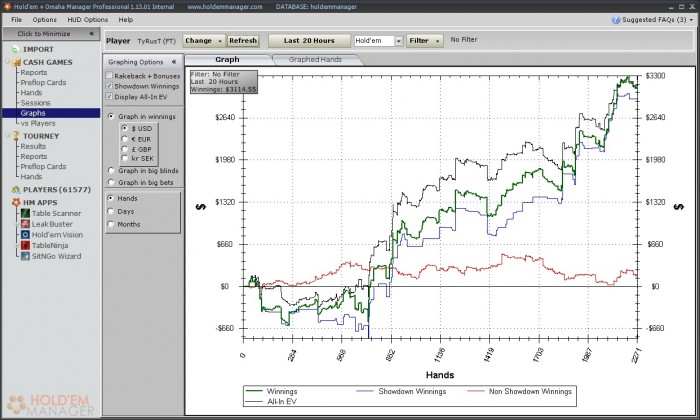Open the TableNinja app icon

(25, 245)
